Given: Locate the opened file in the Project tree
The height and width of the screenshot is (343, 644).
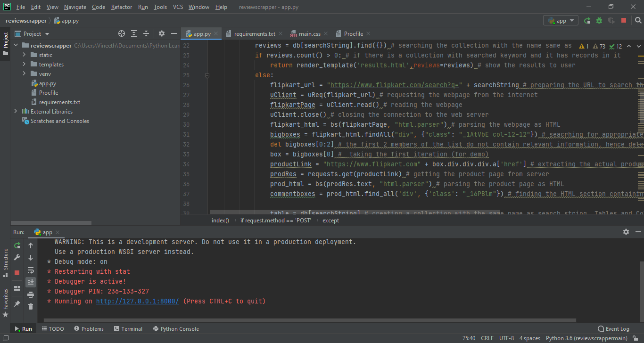Looking at the screenshot, I should [x=122, y=33].
